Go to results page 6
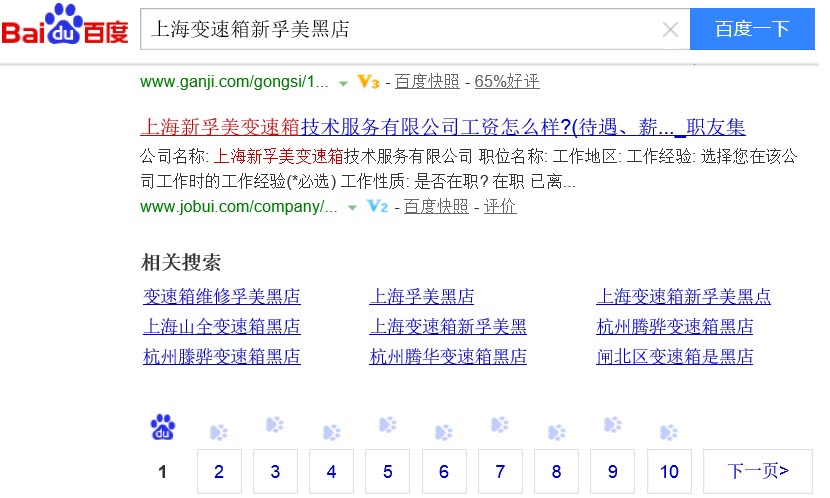Screen dimensions: 830x498 [x=444, y=472]
